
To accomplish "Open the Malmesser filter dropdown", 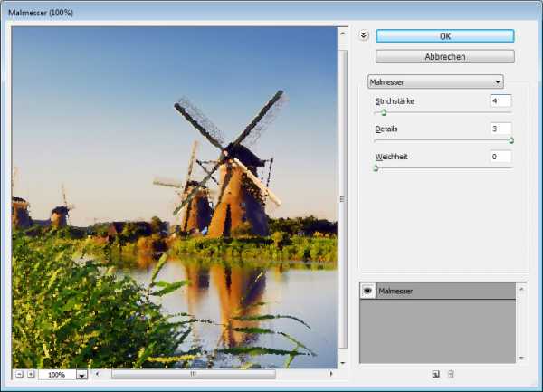I will point(435,82).
